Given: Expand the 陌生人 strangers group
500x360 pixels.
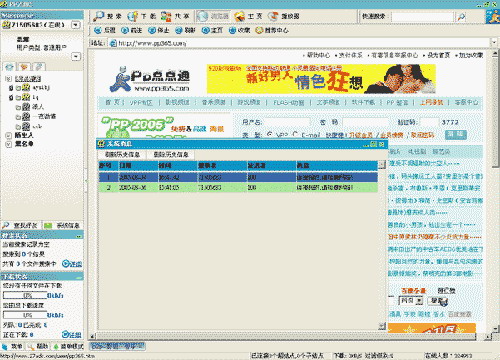Looking at the screenshot, I should (8, 135).
